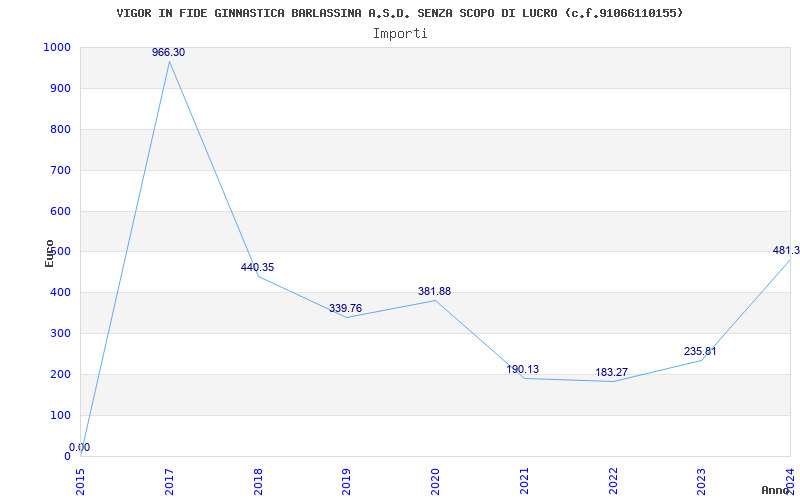Click the 381.88 data label

pyautogui.click(x=434, y=291)
